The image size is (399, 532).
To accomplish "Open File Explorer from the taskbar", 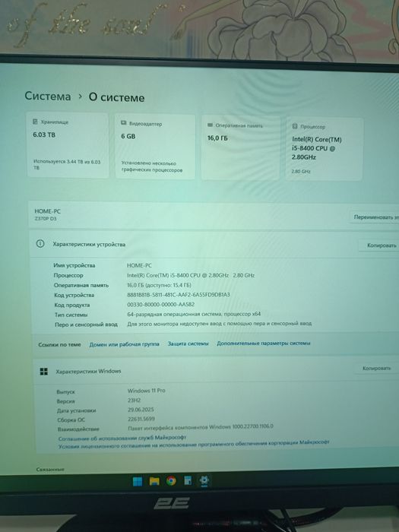I will (x=154, y=481).
